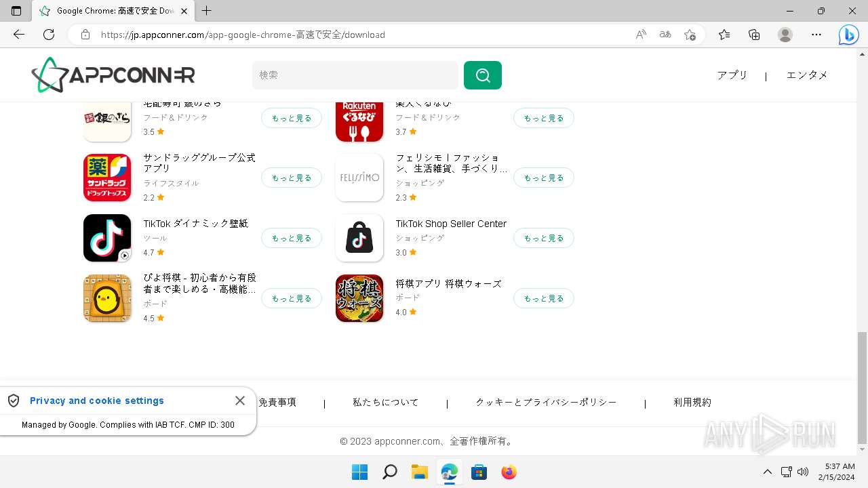Select the Google Chrome download tab

pyautogui.click(x=114, y=11)
